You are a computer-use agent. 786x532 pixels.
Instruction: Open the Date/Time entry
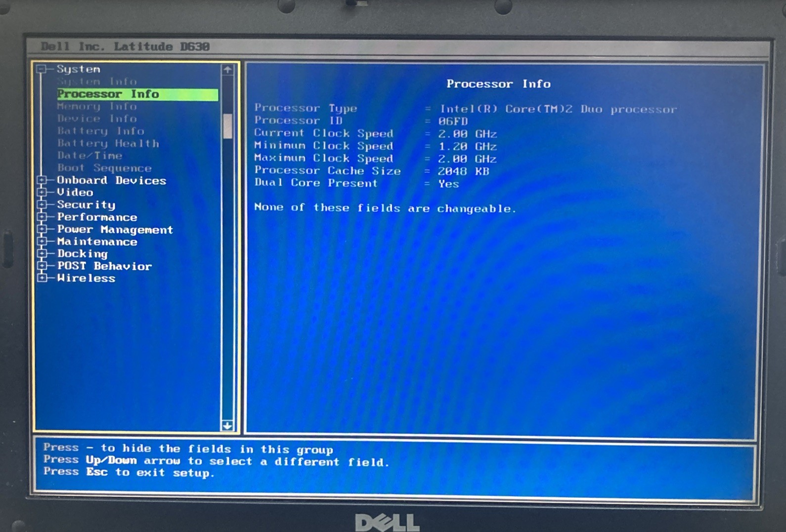pyautogui.click(x=89, y=156)
